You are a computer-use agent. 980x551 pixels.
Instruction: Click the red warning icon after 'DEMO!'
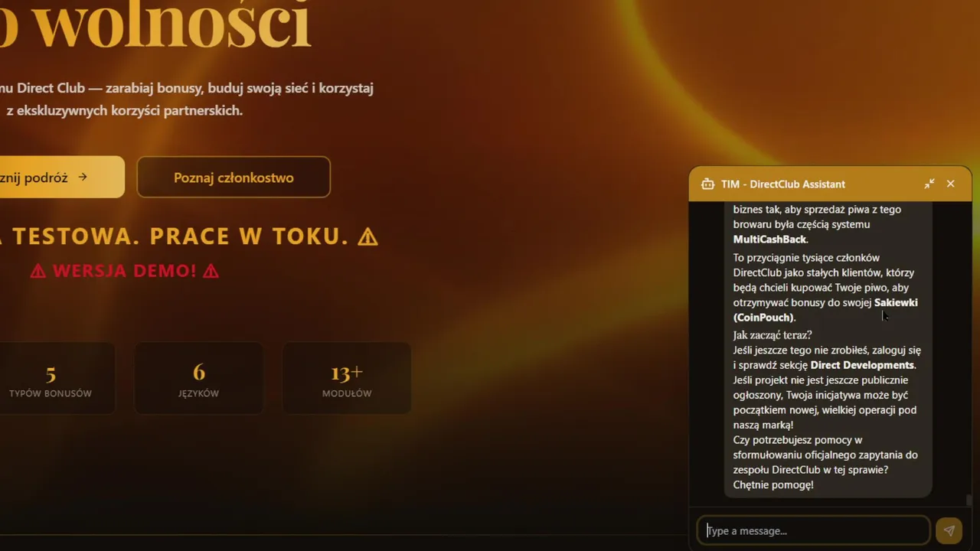(211, 271)
